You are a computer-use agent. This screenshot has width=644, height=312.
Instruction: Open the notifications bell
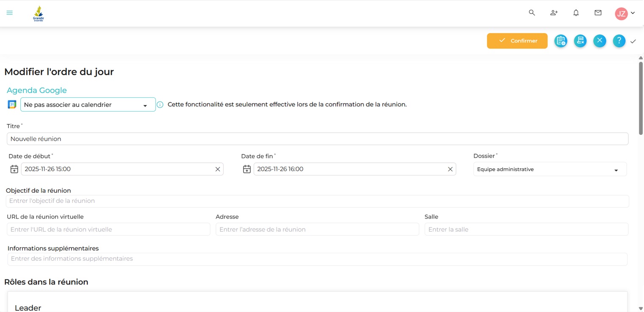[576, 13]
